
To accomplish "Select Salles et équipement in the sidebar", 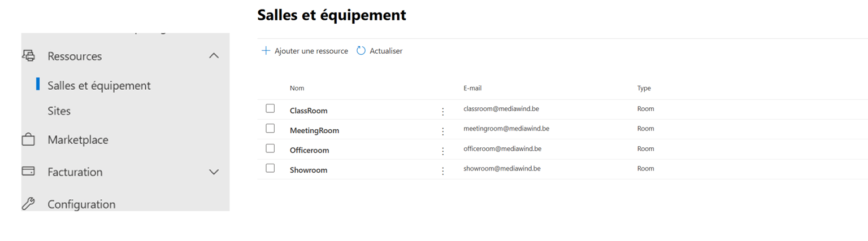I will [x=99, y=86].
